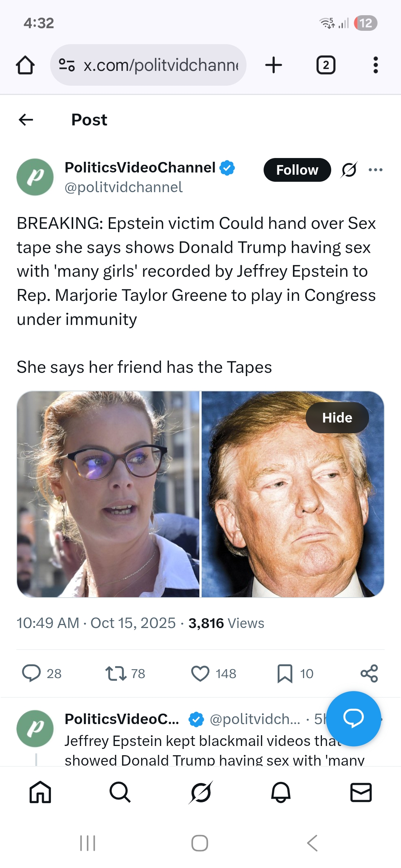Open the three-dot post options menu
Screen dimensions: 401x868
(375, 170)
